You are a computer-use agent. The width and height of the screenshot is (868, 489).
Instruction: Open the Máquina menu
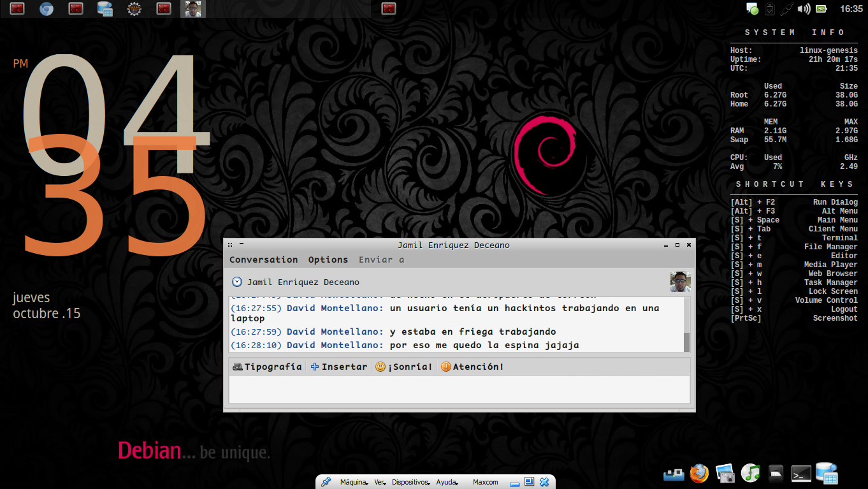[x=354, y=482]
